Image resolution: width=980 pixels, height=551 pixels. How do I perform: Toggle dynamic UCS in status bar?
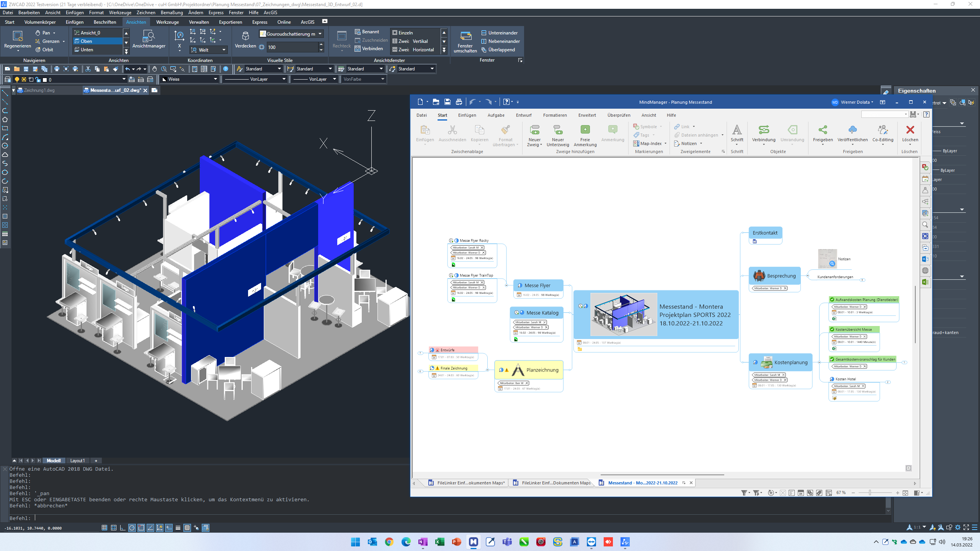pos(160,528)
